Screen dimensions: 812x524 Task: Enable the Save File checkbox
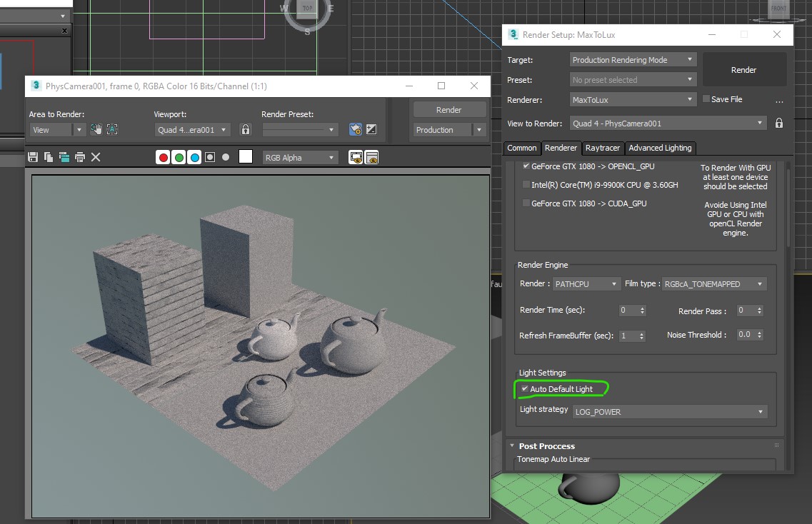[706, 99]
